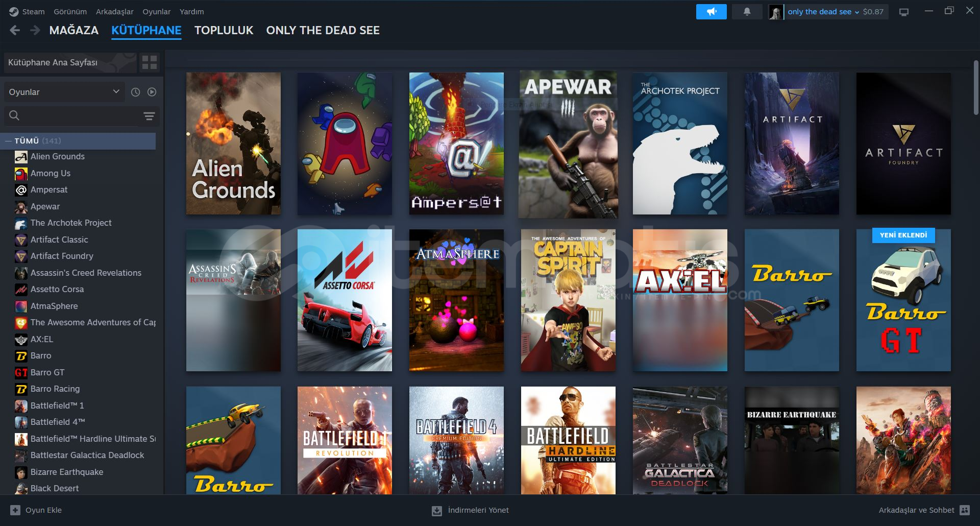Click the Add Game plus icon
The width and height of the screenshot is (980, 526).
pyautogui.click(x=15, y=510)
